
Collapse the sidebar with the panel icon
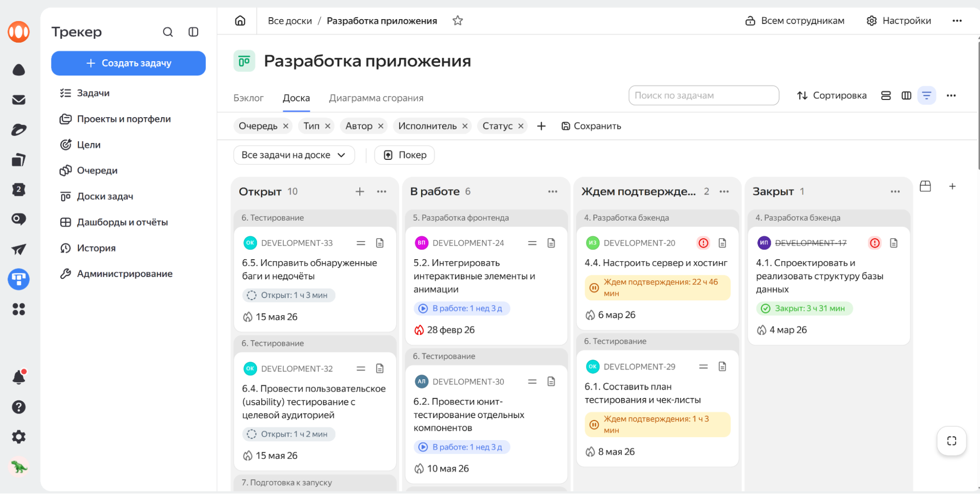coord(193,32)
